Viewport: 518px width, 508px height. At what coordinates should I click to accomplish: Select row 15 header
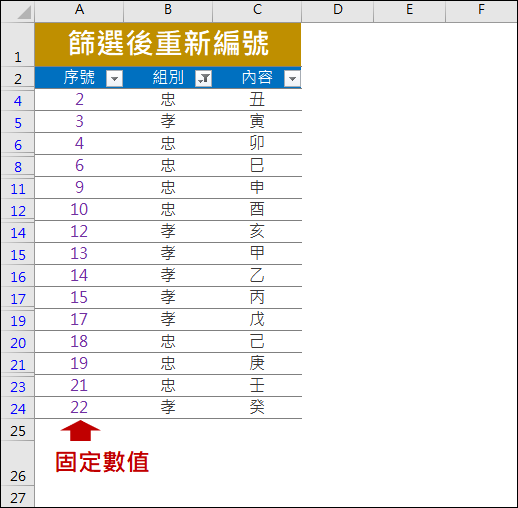(x=18, y=254)
